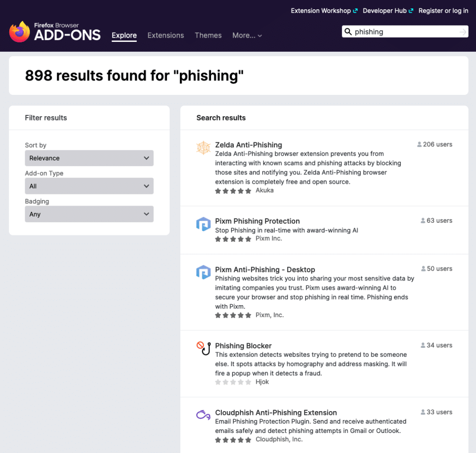Click the Filter results heading
This screenshot has height=453, width=476.
coord(46,118)
